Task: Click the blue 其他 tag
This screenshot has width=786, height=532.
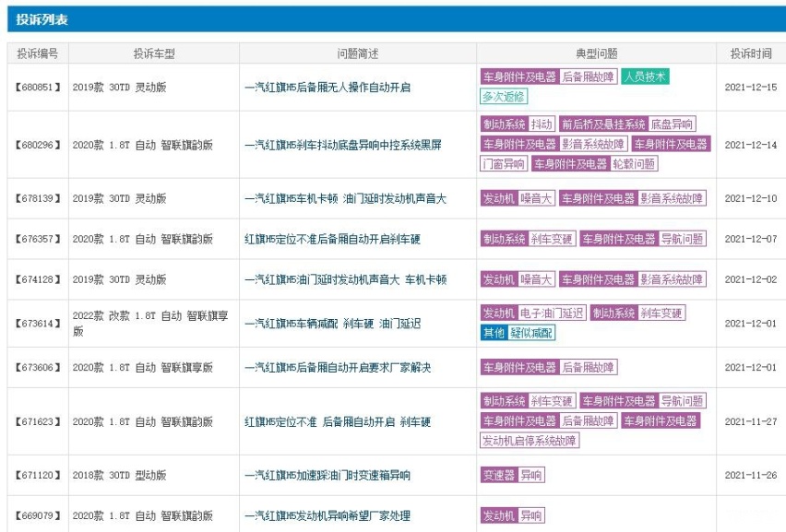Action: click(494, 333)
